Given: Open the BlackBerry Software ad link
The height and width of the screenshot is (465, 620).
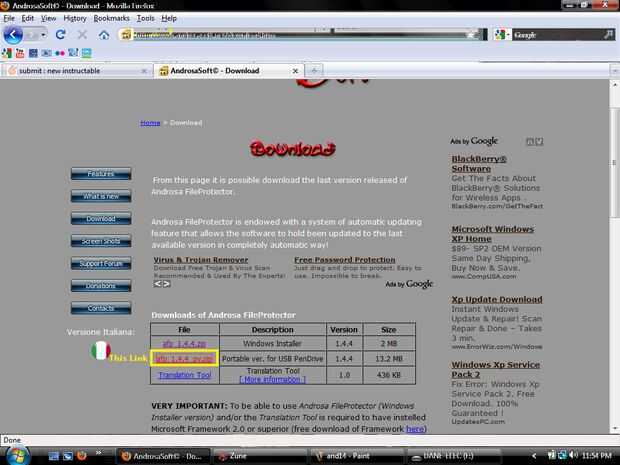Looking at the screenshot, I should point(479,164).
